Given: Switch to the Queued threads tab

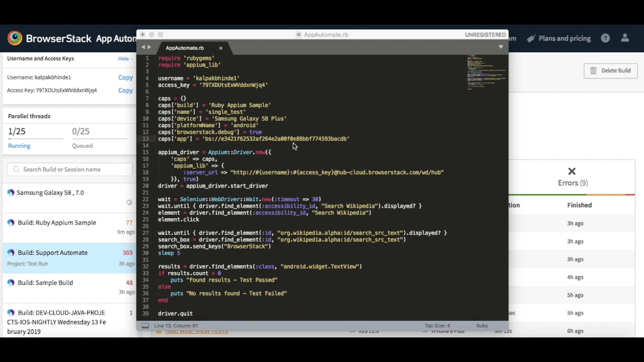Looking at the screenshot, I should click(82, 146).
